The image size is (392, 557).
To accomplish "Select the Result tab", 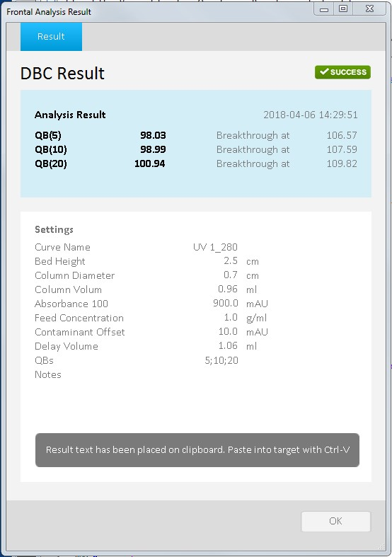I will coord(51,37).
